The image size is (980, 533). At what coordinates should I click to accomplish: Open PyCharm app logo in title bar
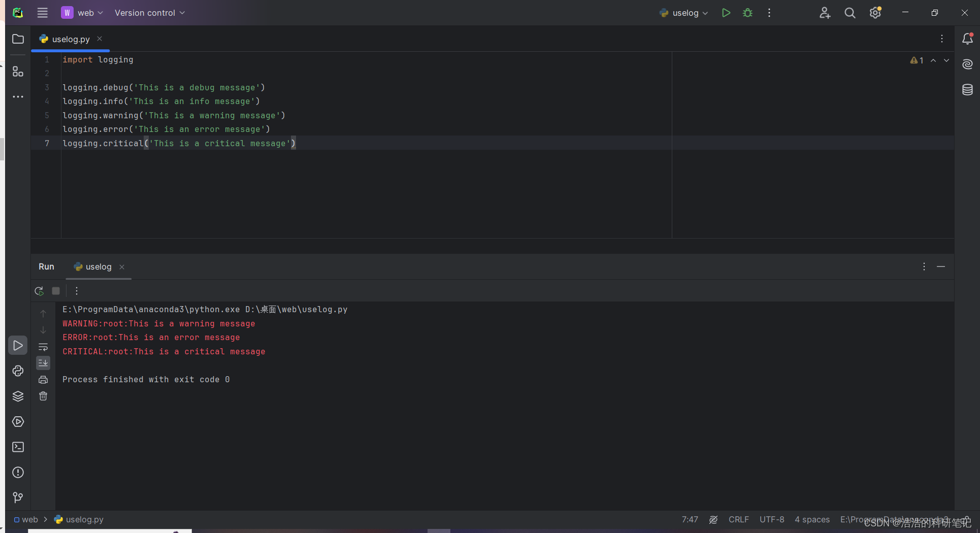[x=18, y=13]
